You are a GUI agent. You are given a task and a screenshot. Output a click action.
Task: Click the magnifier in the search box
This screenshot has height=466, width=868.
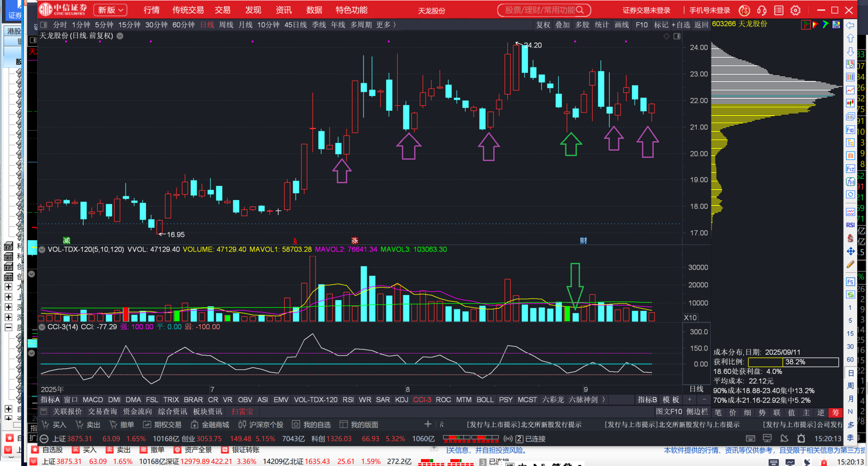coord(580,10)
